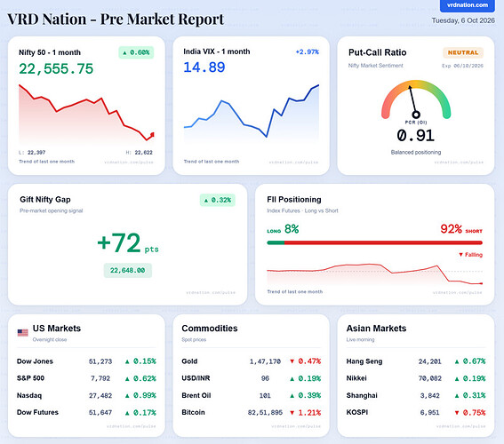Screen dimensions: 504x444
Task: Click the Put-Call Ratio card title
Action: coord(378,52)
